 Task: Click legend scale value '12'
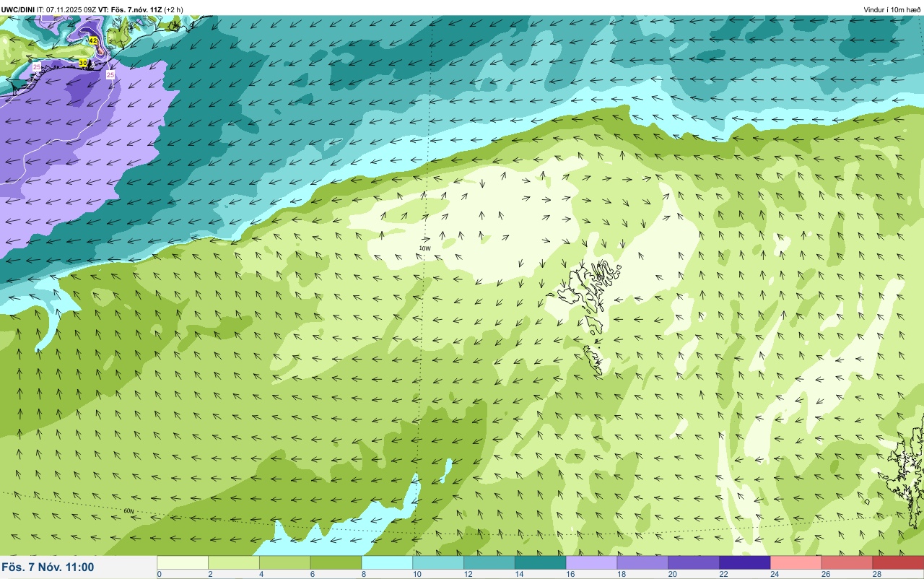[468, 574]
